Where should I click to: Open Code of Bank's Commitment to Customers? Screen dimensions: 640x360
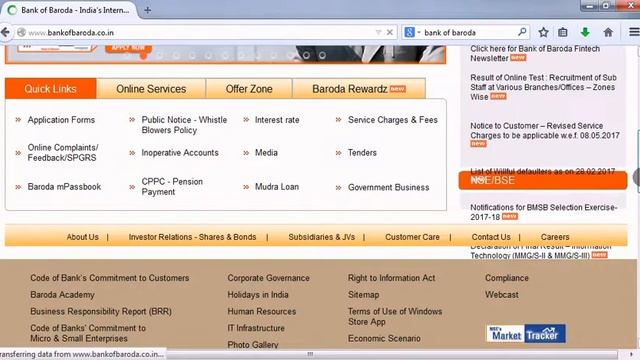coord(110,278)
